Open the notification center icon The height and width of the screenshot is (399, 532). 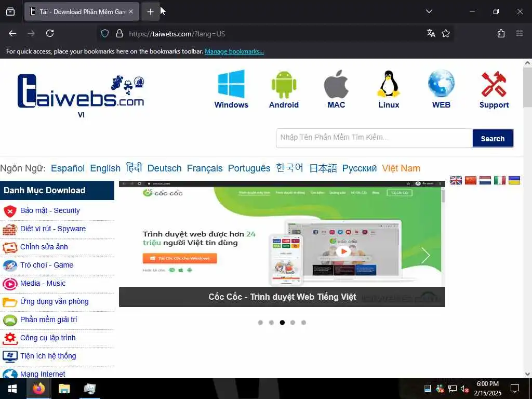[515, 389]
